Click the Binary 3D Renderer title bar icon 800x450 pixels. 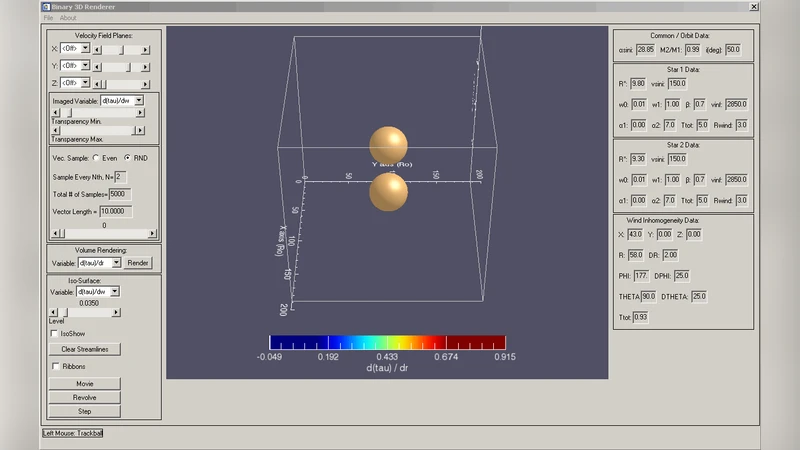coord(46,6)
